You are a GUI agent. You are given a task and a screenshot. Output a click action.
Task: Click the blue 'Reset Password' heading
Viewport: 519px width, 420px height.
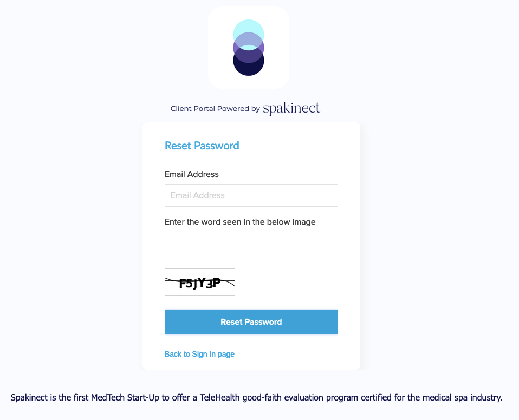click(x=202, y=146)
